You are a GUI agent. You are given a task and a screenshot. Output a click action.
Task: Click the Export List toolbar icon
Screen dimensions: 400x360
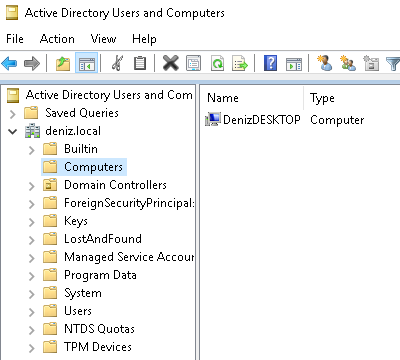[x=240, y=63]
